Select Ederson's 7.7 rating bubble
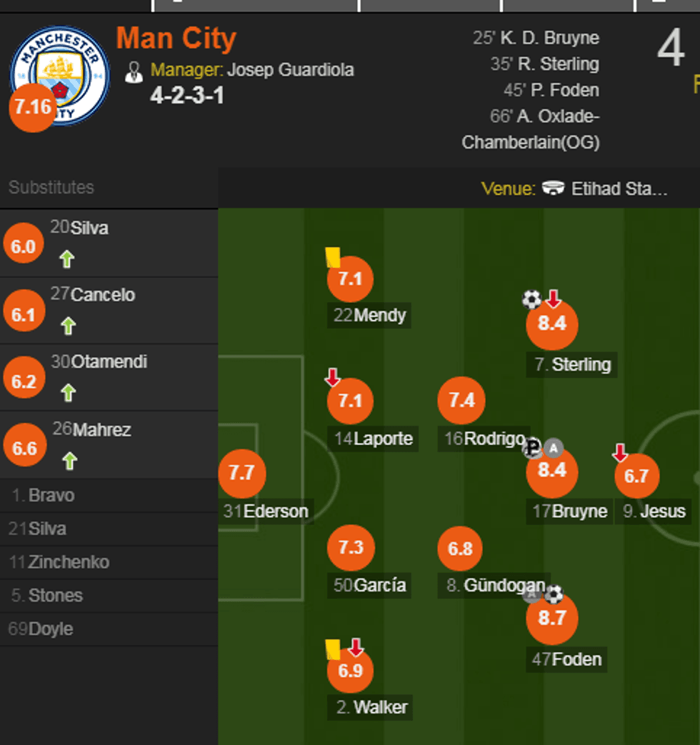 (242, 472)
